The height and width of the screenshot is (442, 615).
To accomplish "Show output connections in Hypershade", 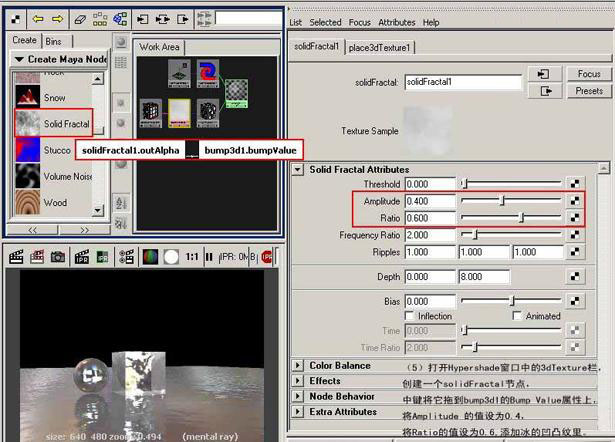I will pos(182,19).
